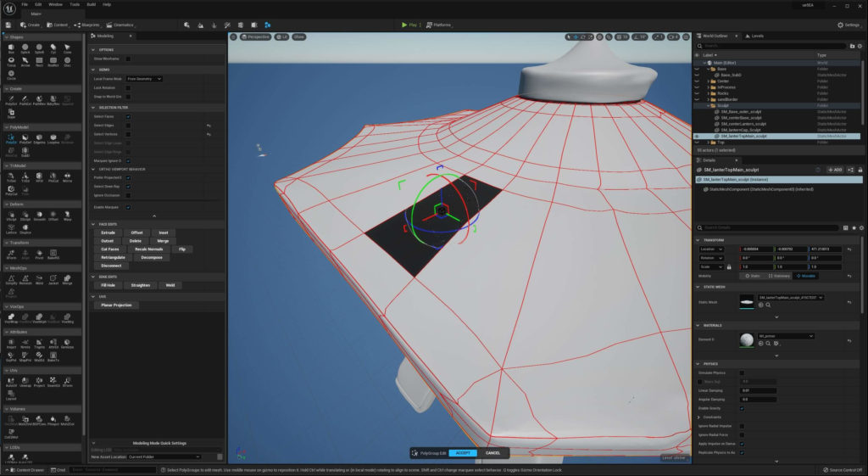Open the Local Frame Mode dropdown
868x476 pixels.
click(x=144, y=79)
